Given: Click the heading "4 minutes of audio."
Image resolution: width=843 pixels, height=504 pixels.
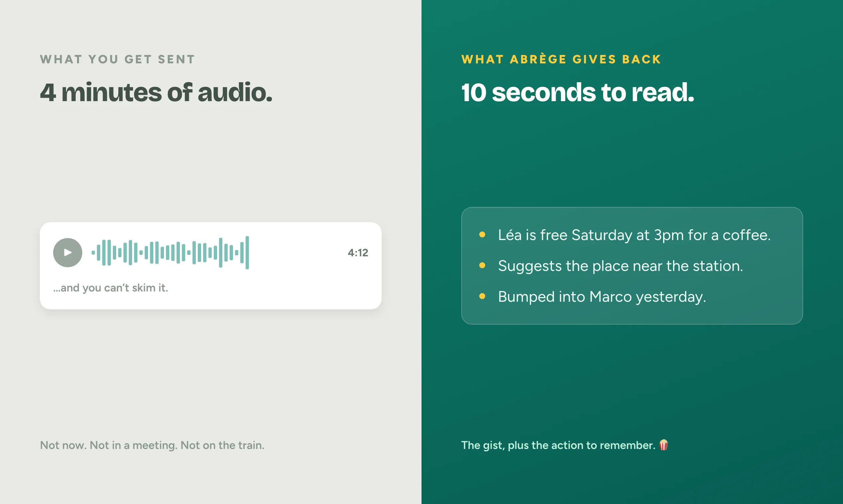Looking at the screenshot, I should click(156, 93).
